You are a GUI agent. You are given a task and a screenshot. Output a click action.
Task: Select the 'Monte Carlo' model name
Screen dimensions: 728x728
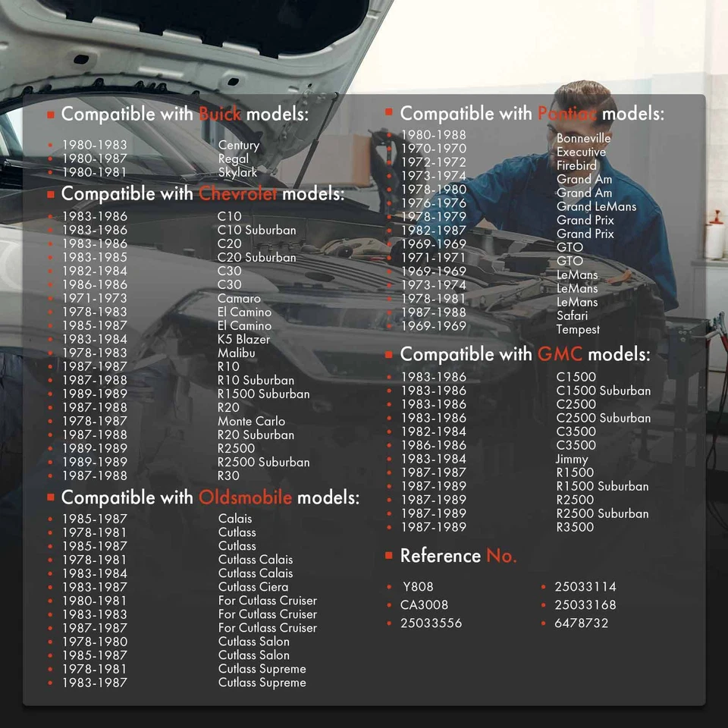251,421
